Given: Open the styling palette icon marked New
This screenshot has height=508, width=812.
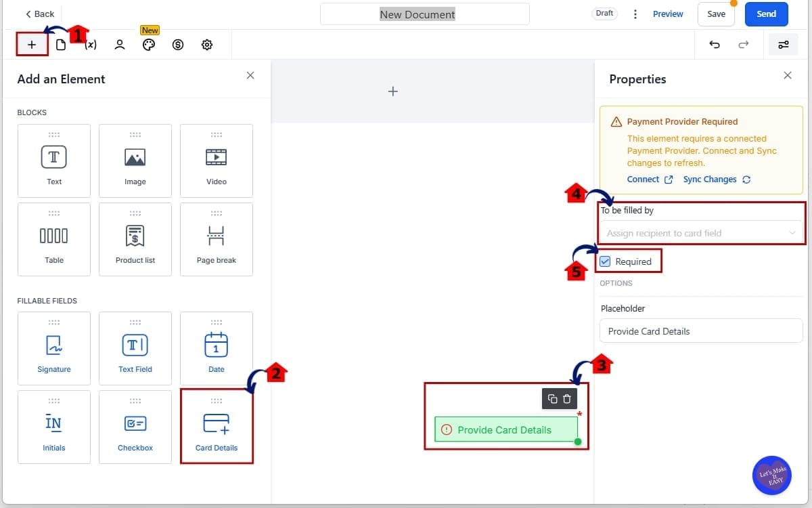Looking at the screenshot, I should (149, 45).
